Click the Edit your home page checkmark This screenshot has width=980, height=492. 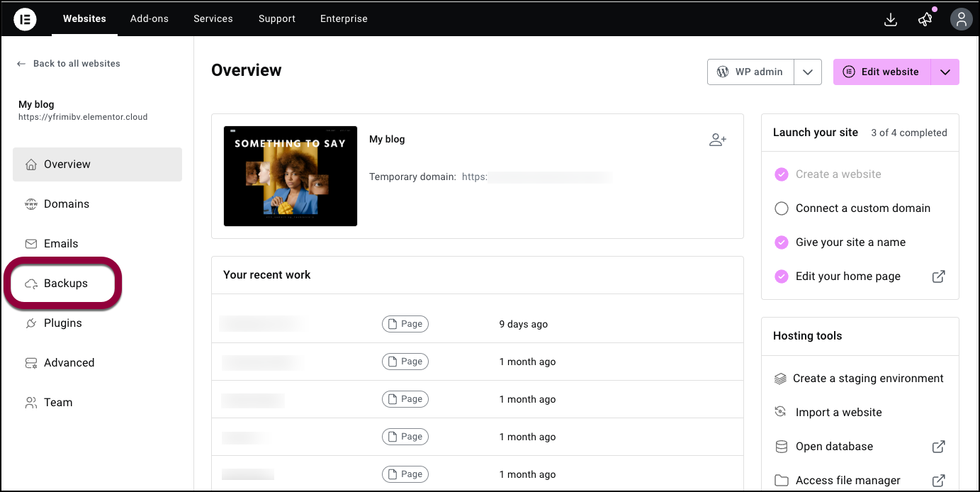coord(782,276)
